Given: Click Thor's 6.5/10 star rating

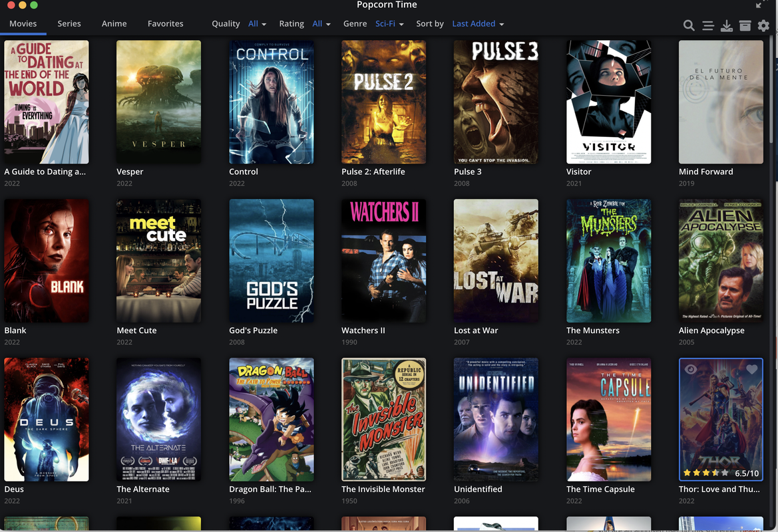Looking at the screenshot, I should [721, 473].
